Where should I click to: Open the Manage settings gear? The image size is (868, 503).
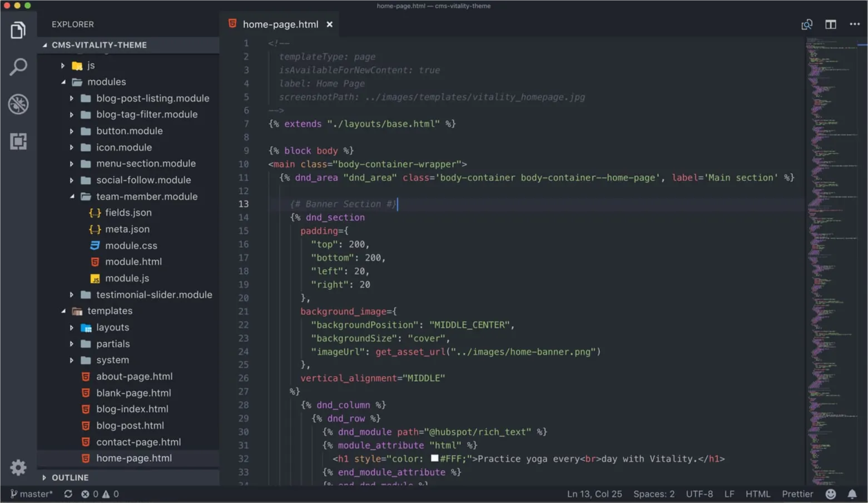pos(18,467)
